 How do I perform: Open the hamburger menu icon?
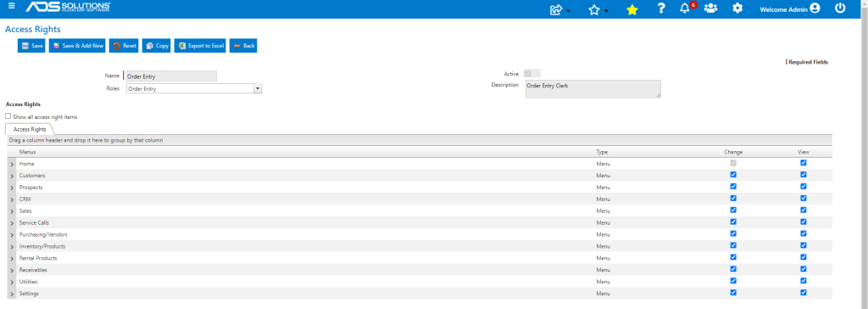[12, 7]
